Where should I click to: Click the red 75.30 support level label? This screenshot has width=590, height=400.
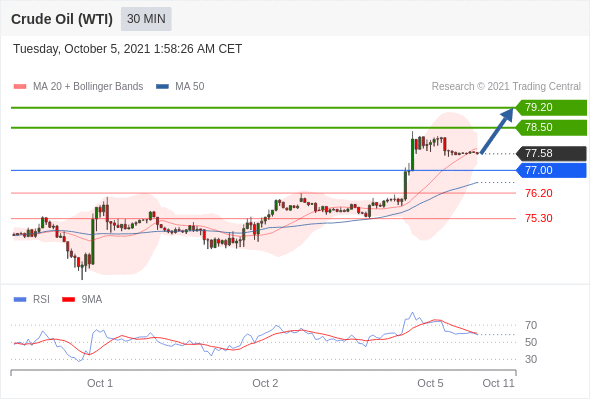pos(539,218)
